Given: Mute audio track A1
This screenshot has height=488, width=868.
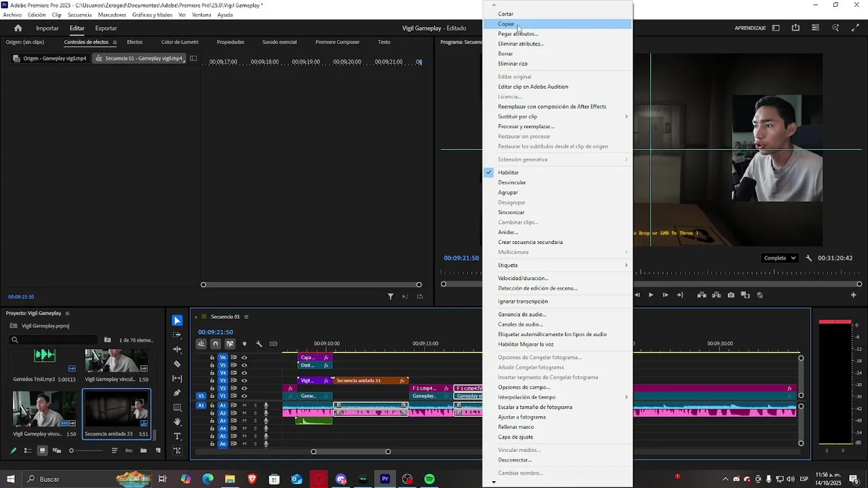Looking at the screenshot, I should pyautogui.click(x=244, y=405).
